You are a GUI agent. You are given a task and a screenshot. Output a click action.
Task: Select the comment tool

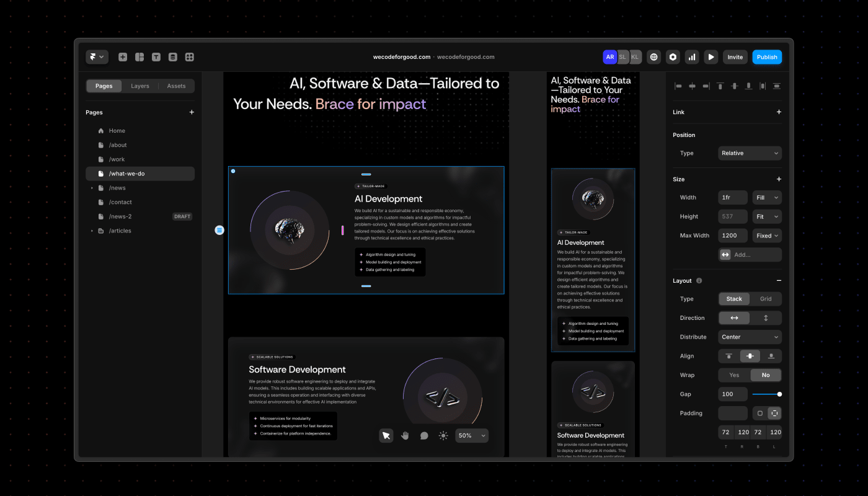(x=424, y=435)
